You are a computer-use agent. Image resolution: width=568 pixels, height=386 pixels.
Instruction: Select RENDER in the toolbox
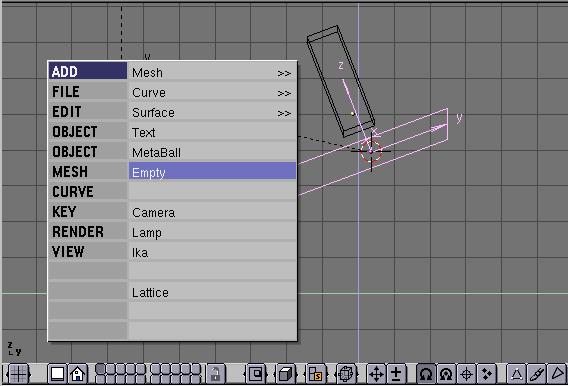click(88, 231)
